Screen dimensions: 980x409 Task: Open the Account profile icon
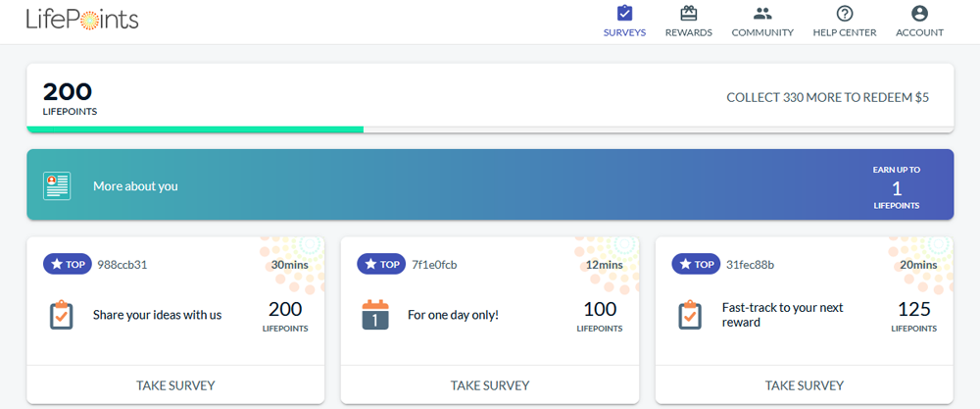pos(919,13)
